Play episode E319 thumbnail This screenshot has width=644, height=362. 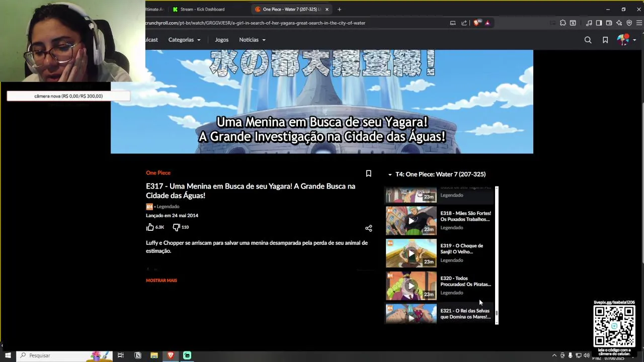coord(411,253)
